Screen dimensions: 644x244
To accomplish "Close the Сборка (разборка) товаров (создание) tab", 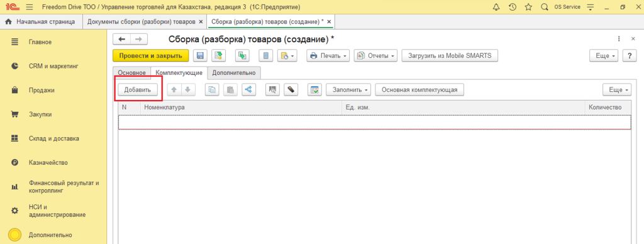I will (x=328, y=22).
